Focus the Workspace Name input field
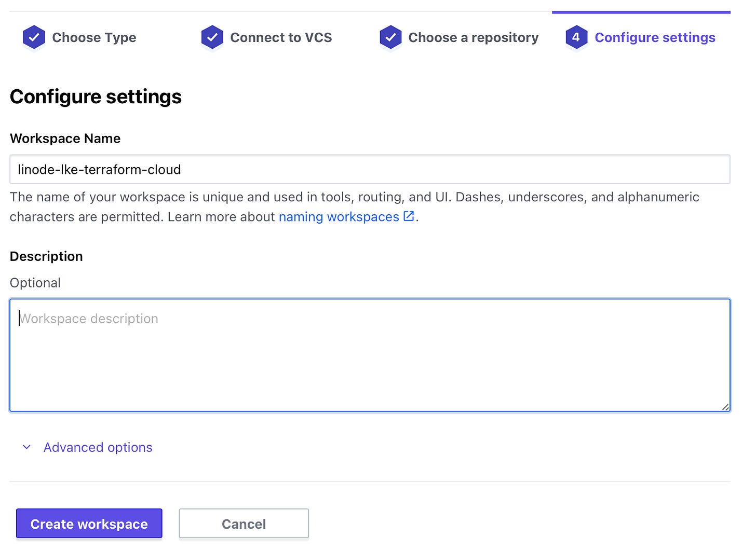This screenshot has height=550, width=756. 370,169
